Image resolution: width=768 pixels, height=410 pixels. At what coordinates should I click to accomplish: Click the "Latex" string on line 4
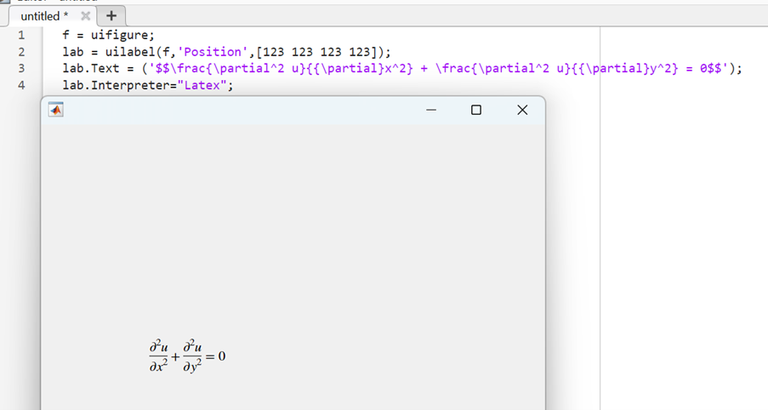pos(202,85)
